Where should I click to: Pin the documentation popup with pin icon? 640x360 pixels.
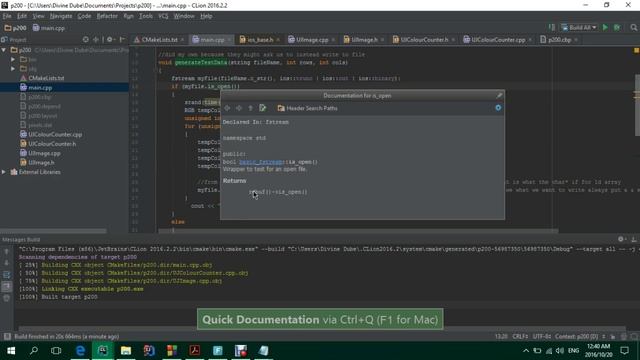coord(499,96)
